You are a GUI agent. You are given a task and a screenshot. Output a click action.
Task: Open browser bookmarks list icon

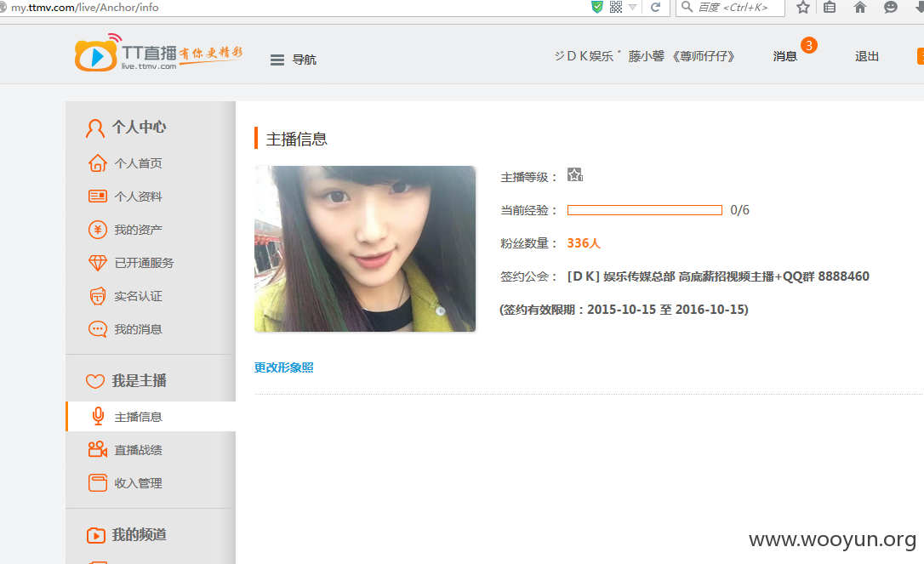click(830, 7)
